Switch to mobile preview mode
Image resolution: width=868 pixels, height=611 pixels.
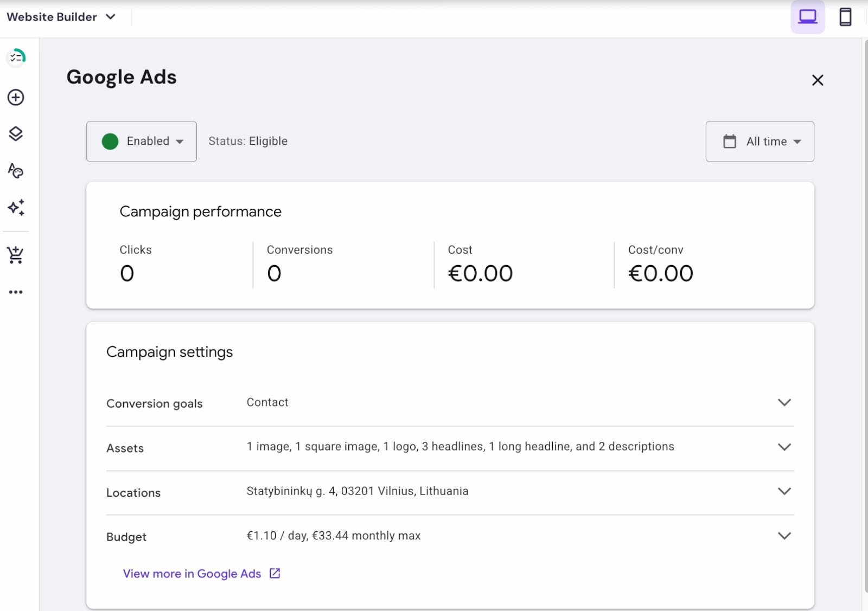(845, 17)
